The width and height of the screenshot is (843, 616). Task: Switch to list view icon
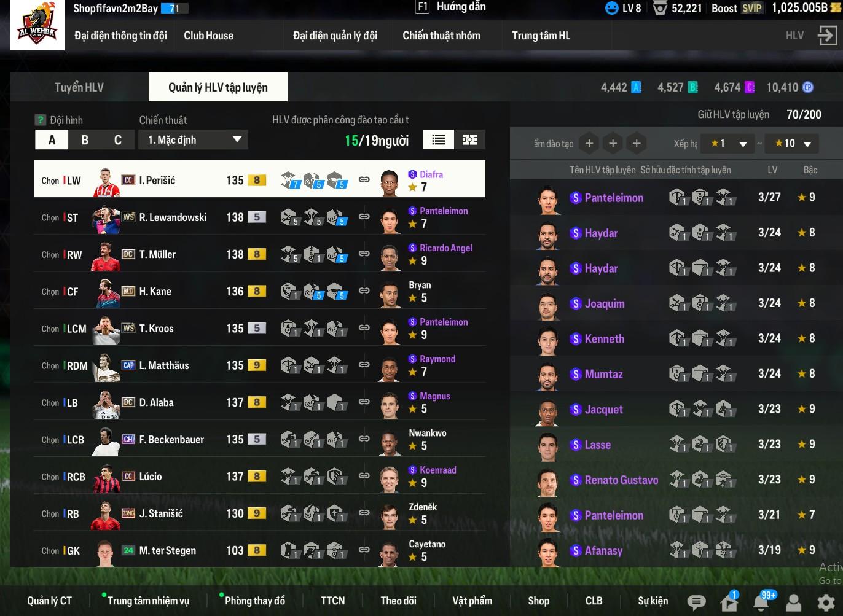[x=438, y=139]
